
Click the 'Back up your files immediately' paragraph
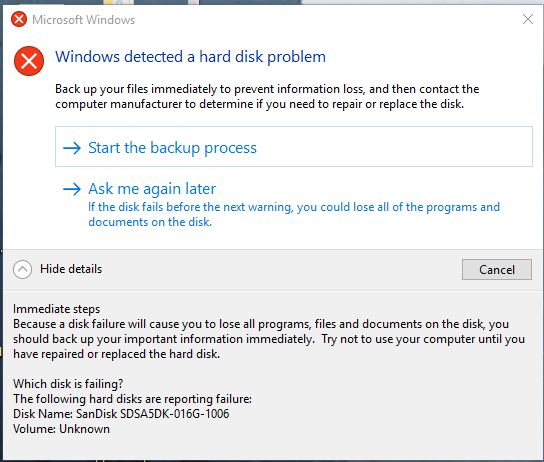(267, 96)
